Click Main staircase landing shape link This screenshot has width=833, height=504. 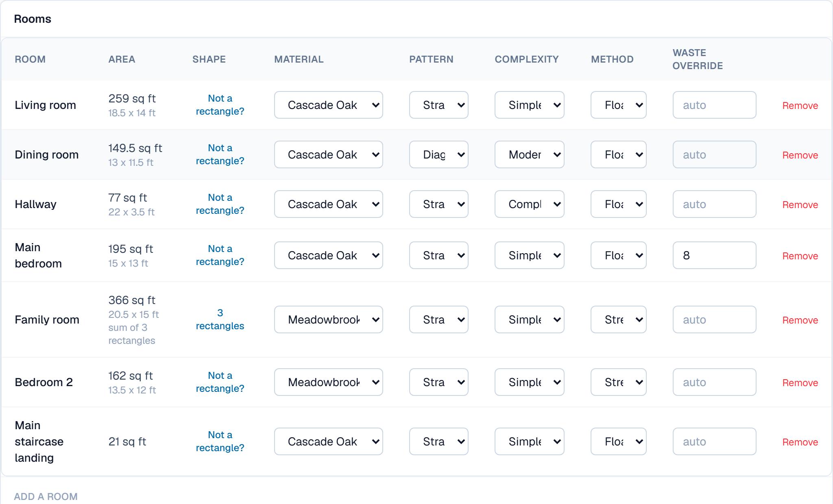click(x=220, y=441)
